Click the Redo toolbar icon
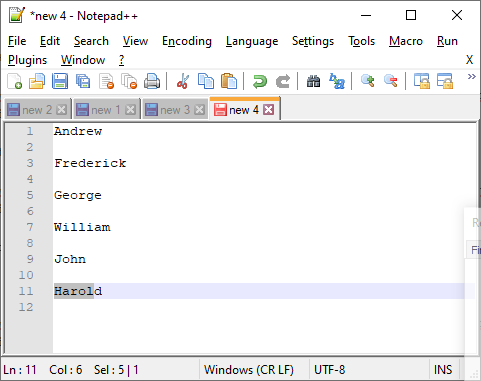 click(283, 81)
